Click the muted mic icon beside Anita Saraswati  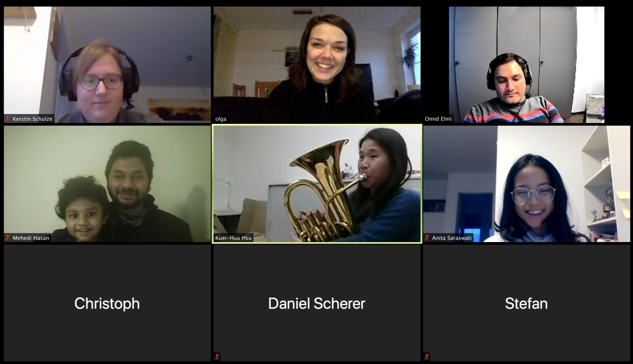427,238
